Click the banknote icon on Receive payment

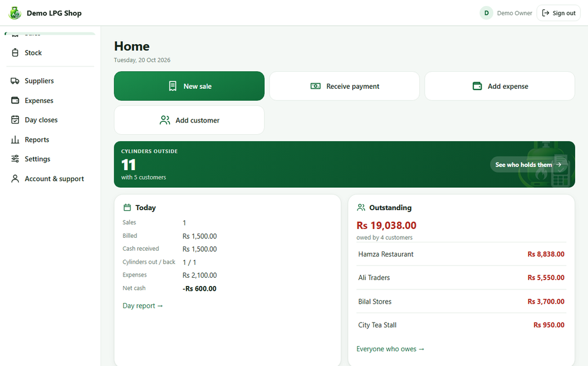click(x=315, y=86)
